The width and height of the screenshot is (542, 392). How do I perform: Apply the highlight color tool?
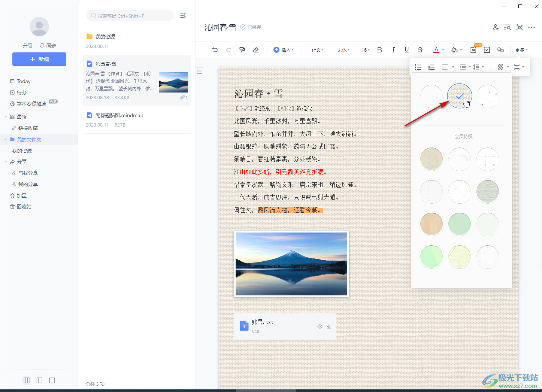pos(454,50)
